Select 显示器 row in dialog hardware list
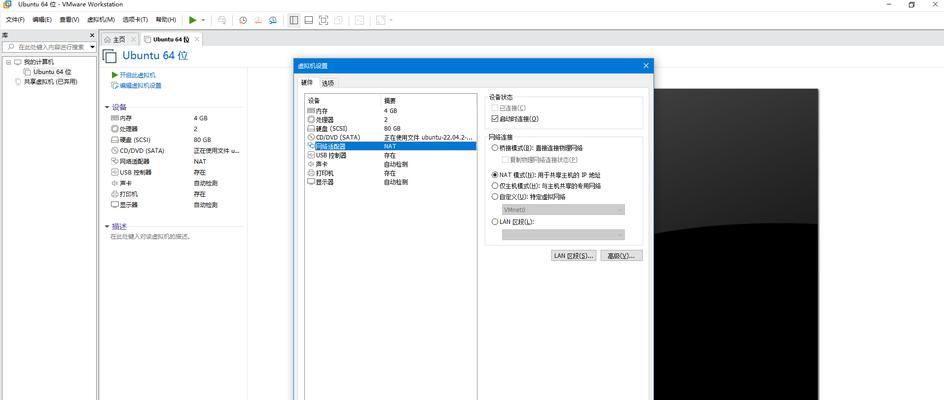944x400 pixels. [x=391, y=181]
